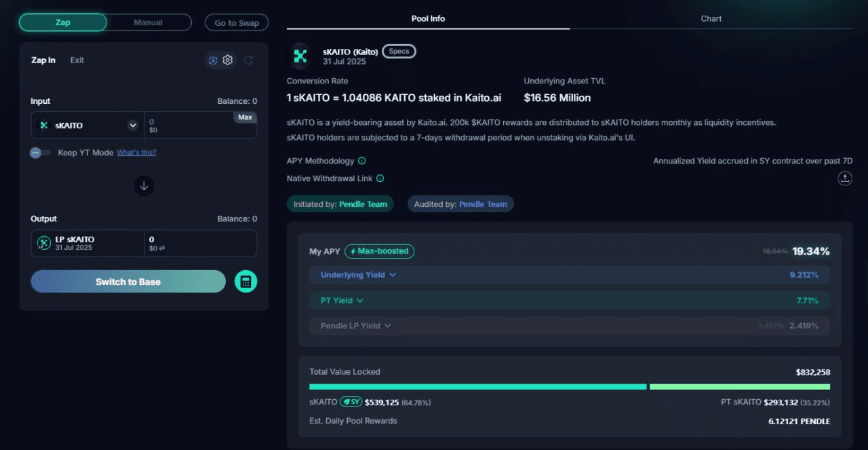
Task: Click the info icon next to APY Methodology
Action: 362,161
